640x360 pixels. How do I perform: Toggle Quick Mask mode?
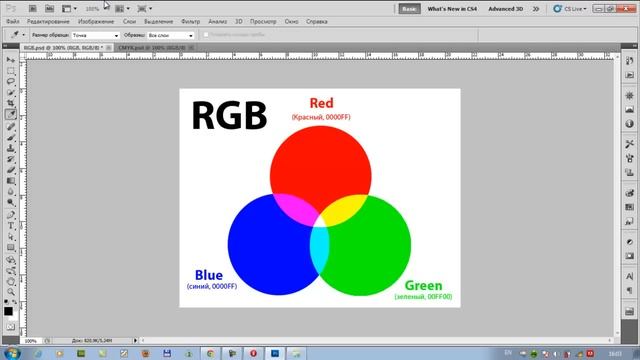pos(10,327)
